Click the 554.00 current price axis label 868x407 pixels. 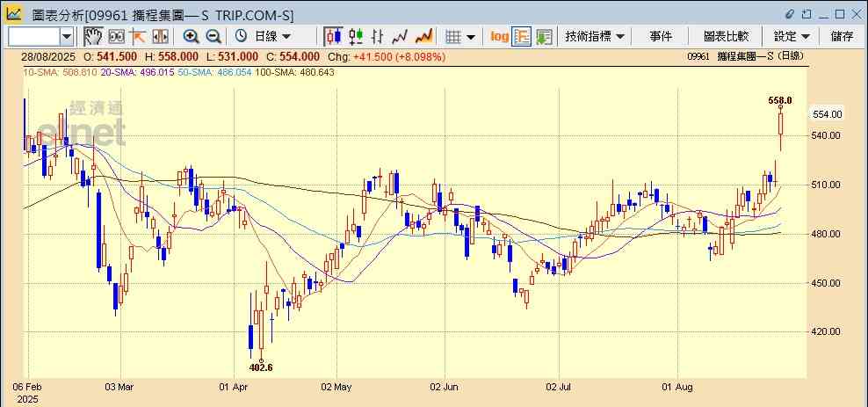(x=828, y=114)
